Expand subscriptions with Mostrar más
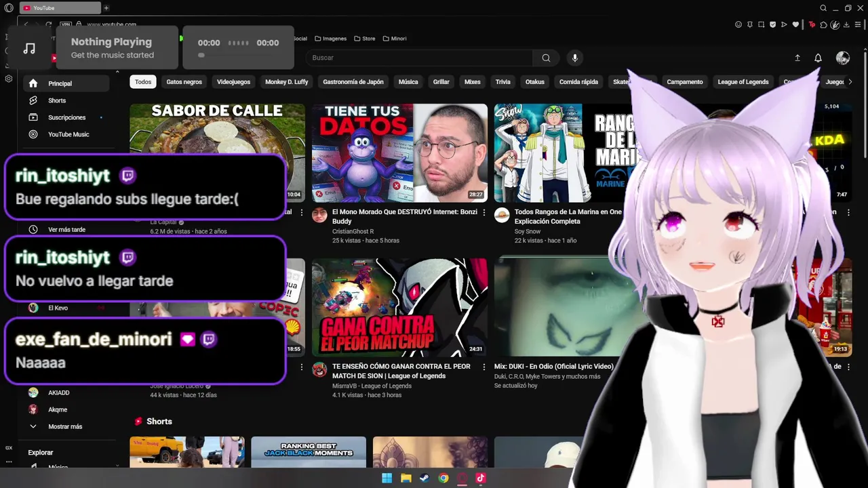Screen dimensions: 868x488 [x=66, y=426]
